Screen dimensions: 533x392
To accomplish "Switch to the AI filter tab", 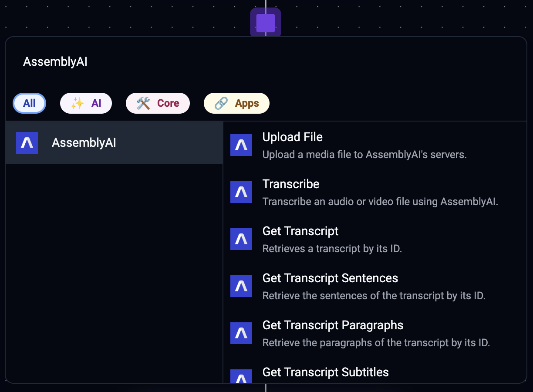I will point(86,103).
